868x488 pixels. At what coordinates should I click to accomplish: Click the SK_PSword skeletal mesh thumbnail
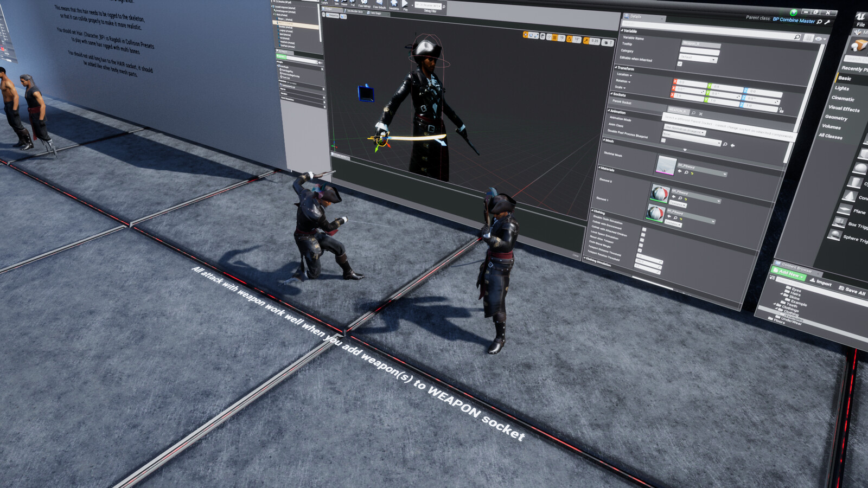coord(666,165)
